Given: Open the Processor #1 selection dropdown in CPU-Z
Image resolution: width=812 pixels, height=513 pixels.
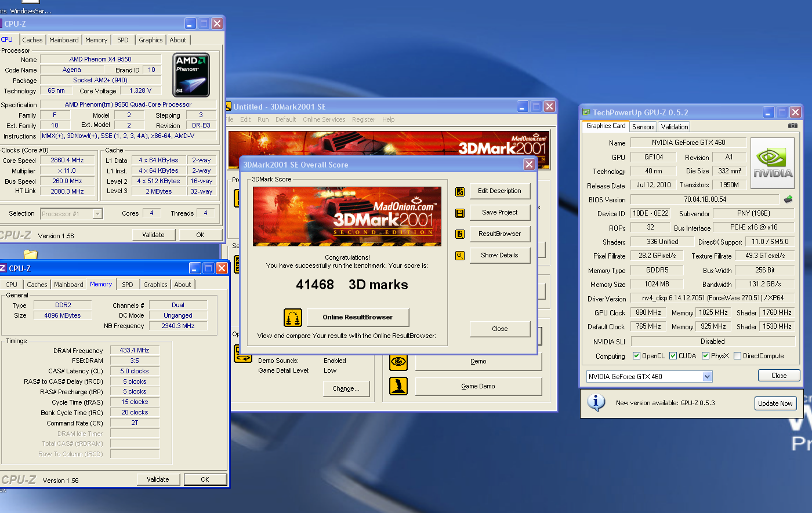Looking at the screenshot, I should click(x=97, y=214).
